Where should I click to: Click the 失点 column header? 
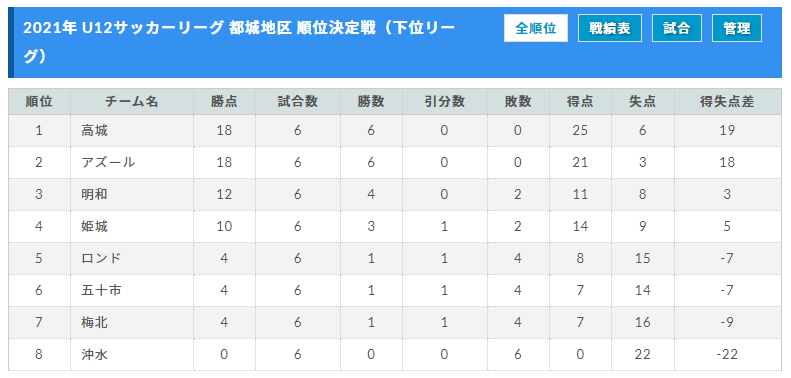[643, 102]
